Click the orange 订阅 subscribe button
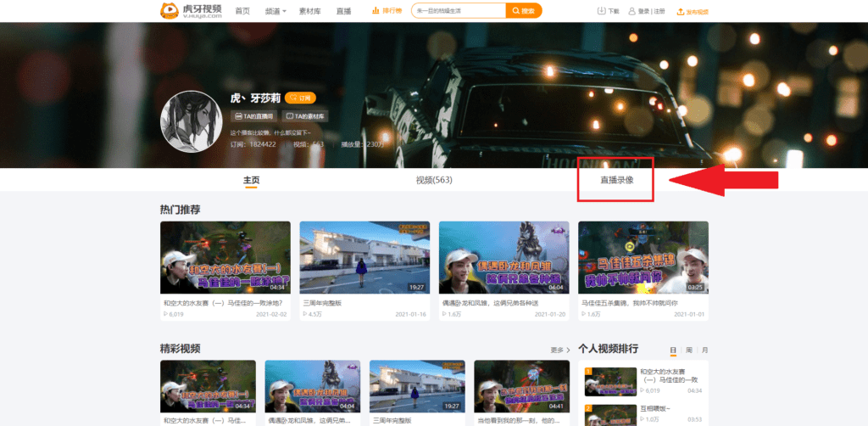 (300, 98)
